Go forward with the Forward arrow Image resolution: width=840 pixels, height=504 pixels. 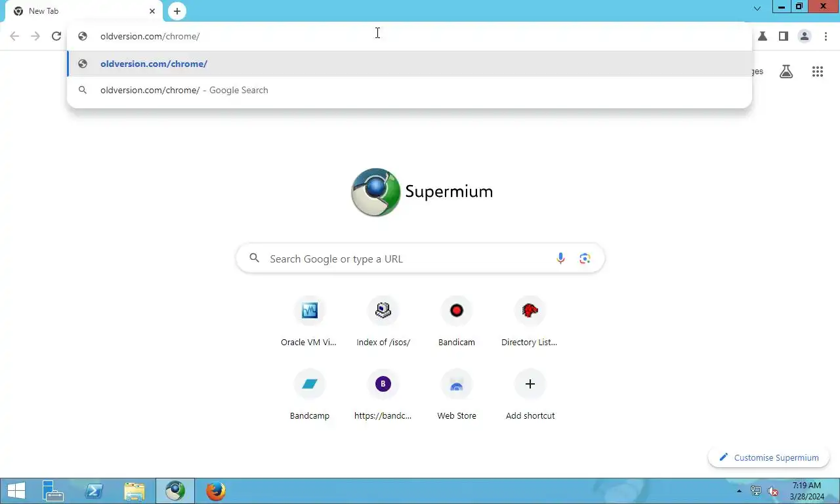click(35, 36)
